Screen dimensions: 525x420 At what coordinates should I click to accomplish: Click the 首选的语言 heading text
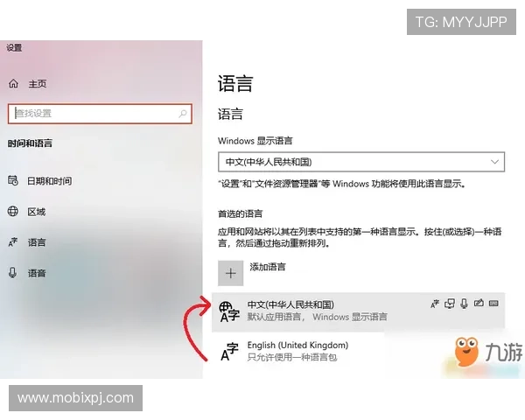coord(240,213)
